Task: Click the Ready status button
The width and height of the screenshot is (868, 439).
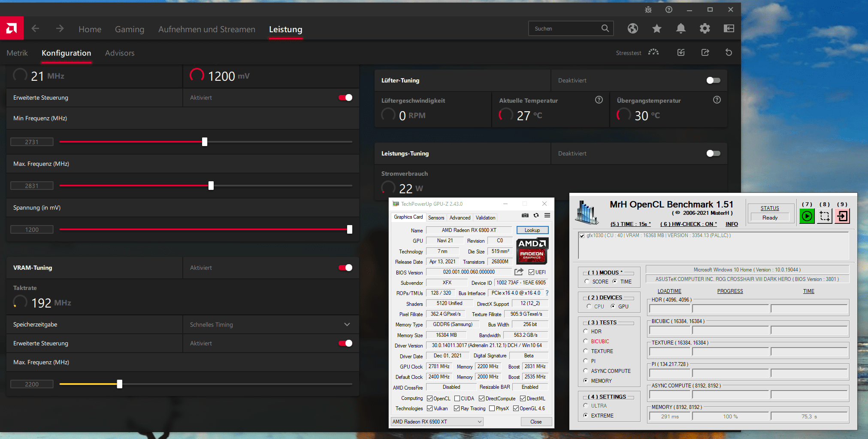Action: point(770,218)
